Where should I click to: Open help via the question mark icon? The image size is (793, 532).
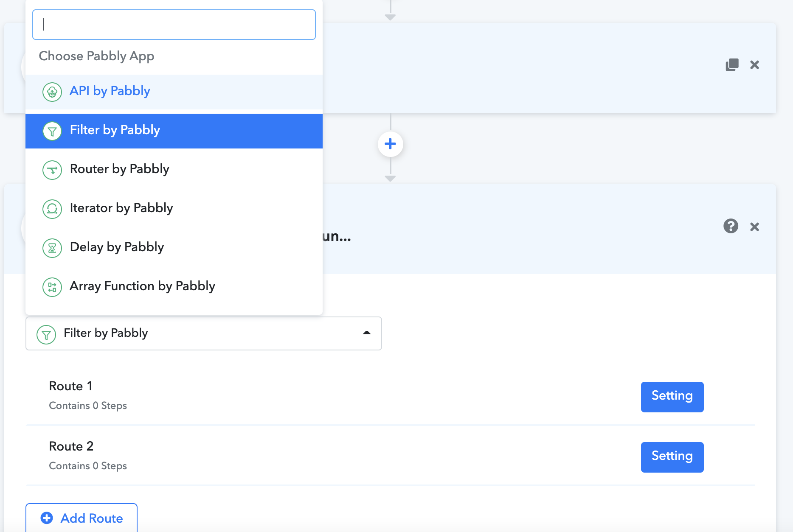click(731, 226)
